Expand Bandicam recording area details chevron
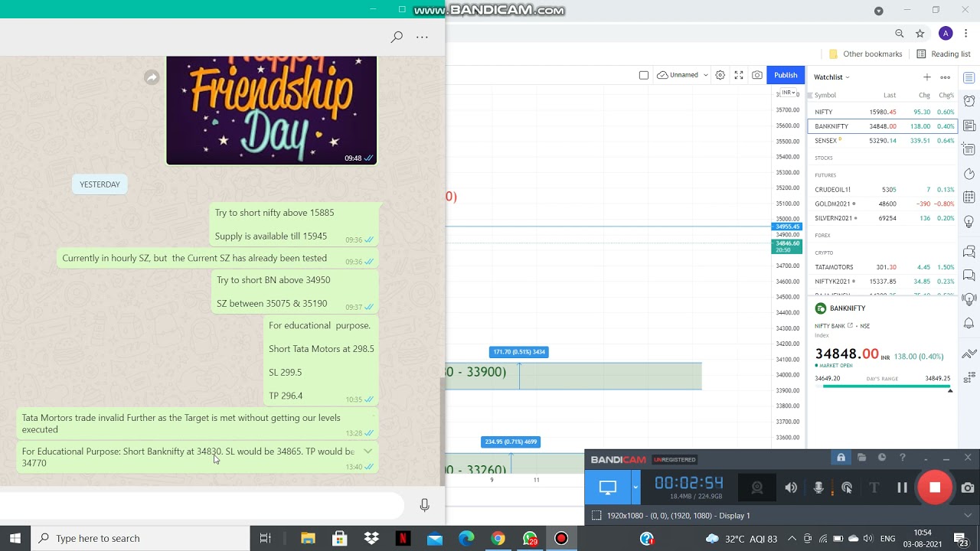The height and width of the screenshot is (551, 980). pyautogui.click(x=968, y=515)
